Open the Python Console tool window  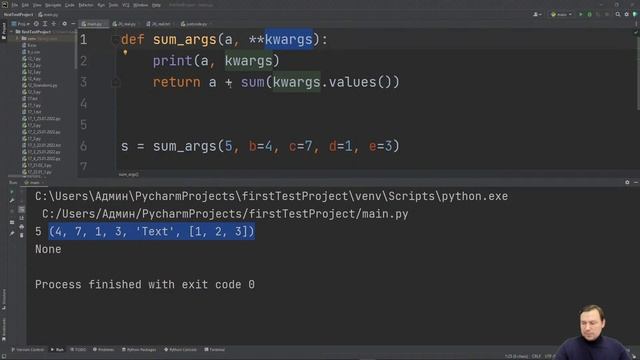click(x=180, y=350)
